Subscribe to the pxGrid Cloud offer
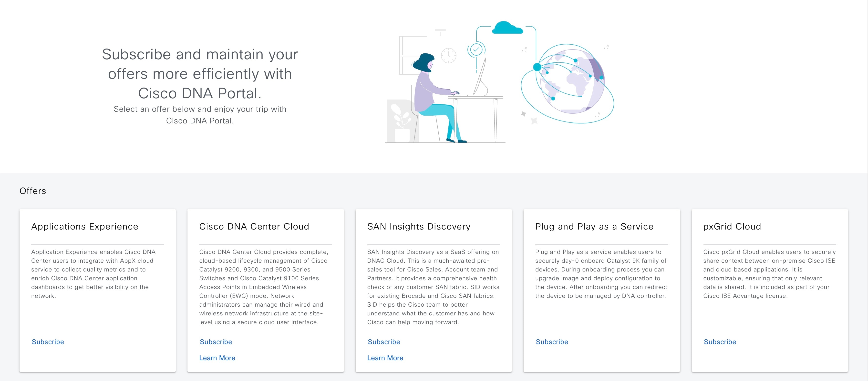868x381 pixels. [x=720, y=342]
